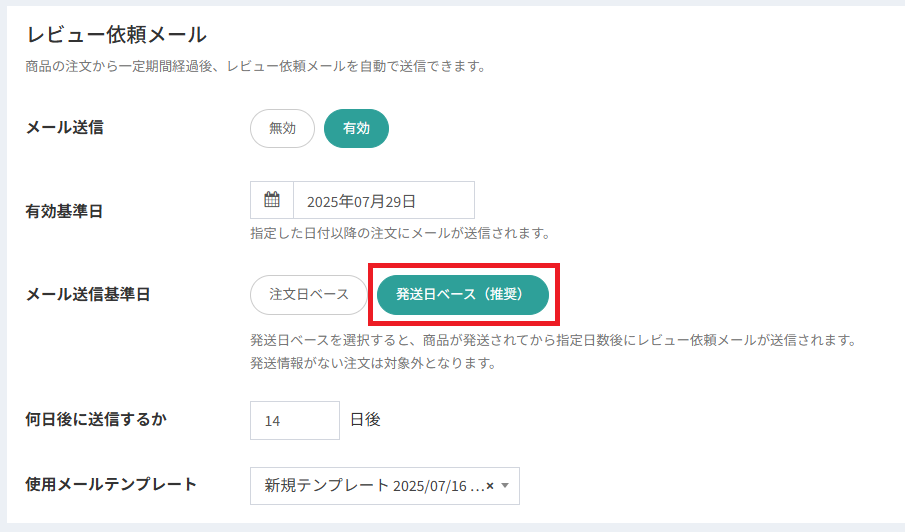Click the help text below the date field
Image resolution: width=905 pixels, height=532 pixels.
400,234
